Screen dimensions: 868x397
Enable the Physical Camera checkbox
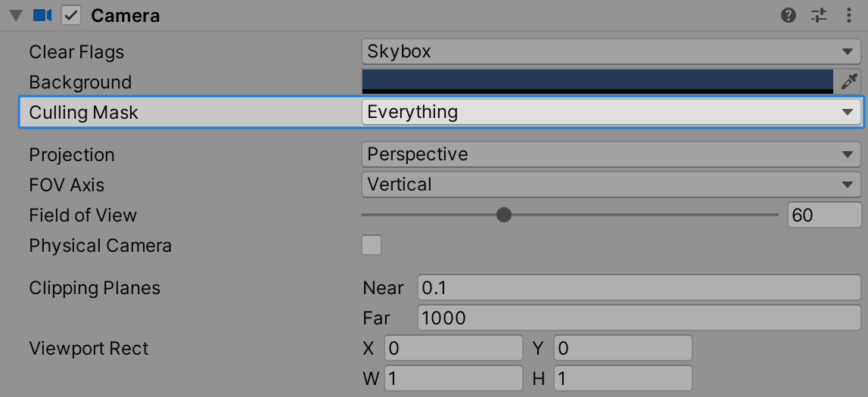pyautogui.click(x=372, y=245)
